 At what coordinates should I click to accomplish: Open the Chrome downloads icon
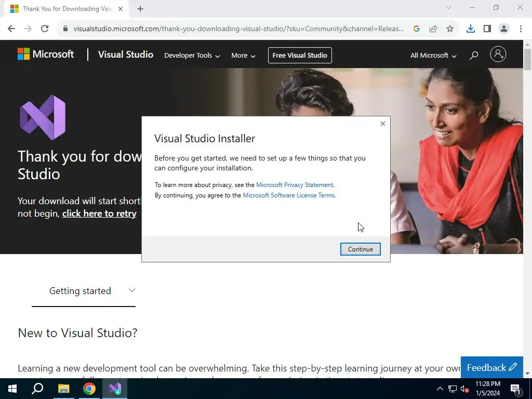pyautogui.click(x=471, y=29)
